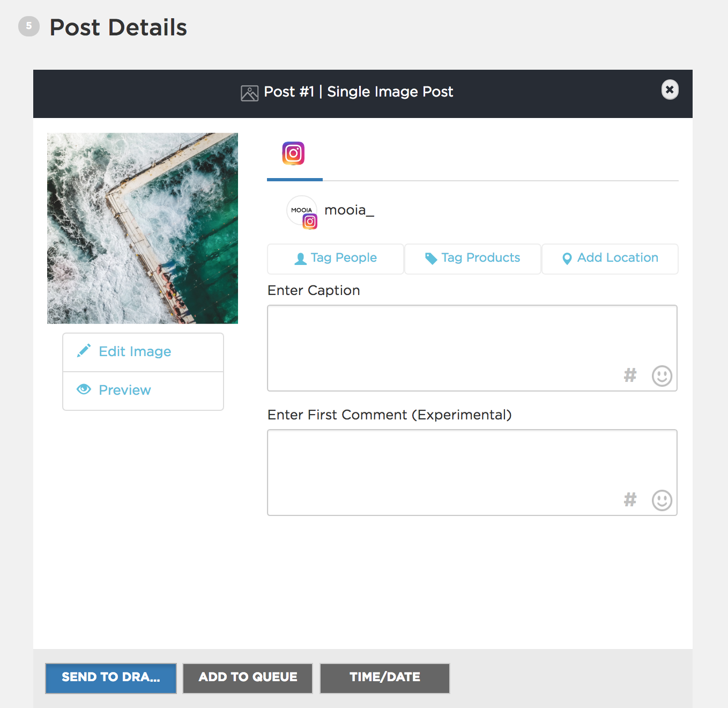The width and height of the screenshot is (728, 708).
Task: Open hashtag picker in first comment field
Action: pyautogui.click(x=630, y=499)
